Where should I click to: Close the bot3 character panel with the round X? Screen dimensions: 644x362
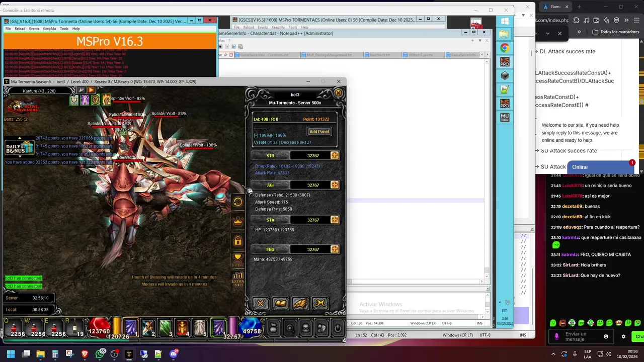pyautogui.click(x=338, y=93)
